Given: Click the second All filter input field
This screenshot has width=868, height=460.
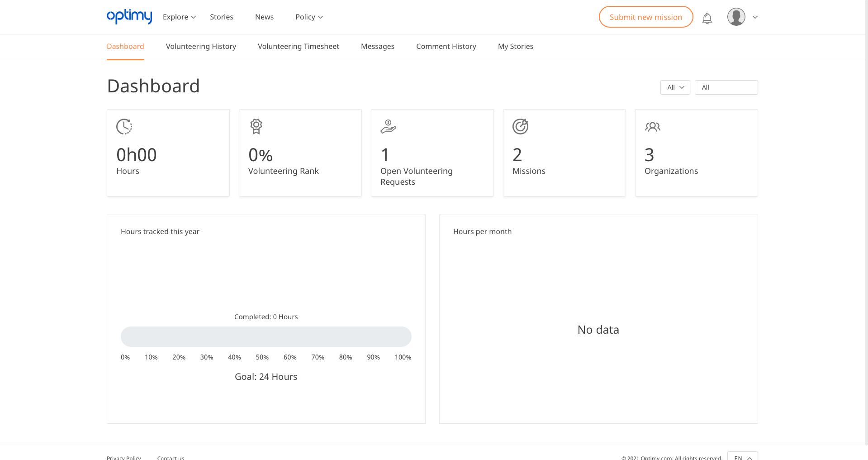Looking at the screenshot, I should point(726,87).
